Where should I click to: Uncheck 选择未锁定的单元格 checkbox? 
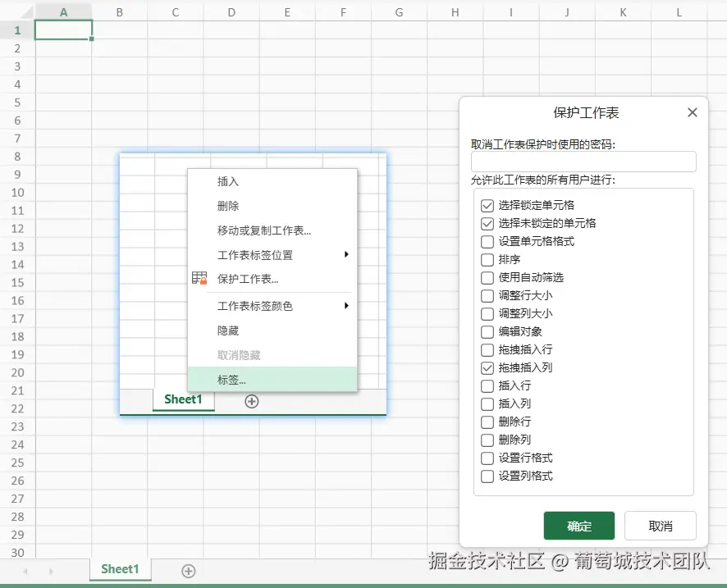pyautogui.click(x=487, y=223)
